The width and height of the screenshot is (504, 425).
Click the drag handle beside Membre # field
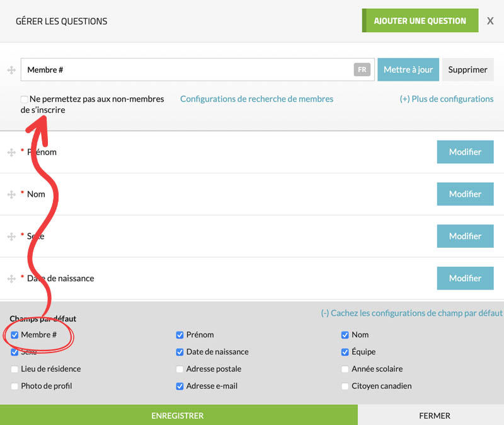[11, 70]
